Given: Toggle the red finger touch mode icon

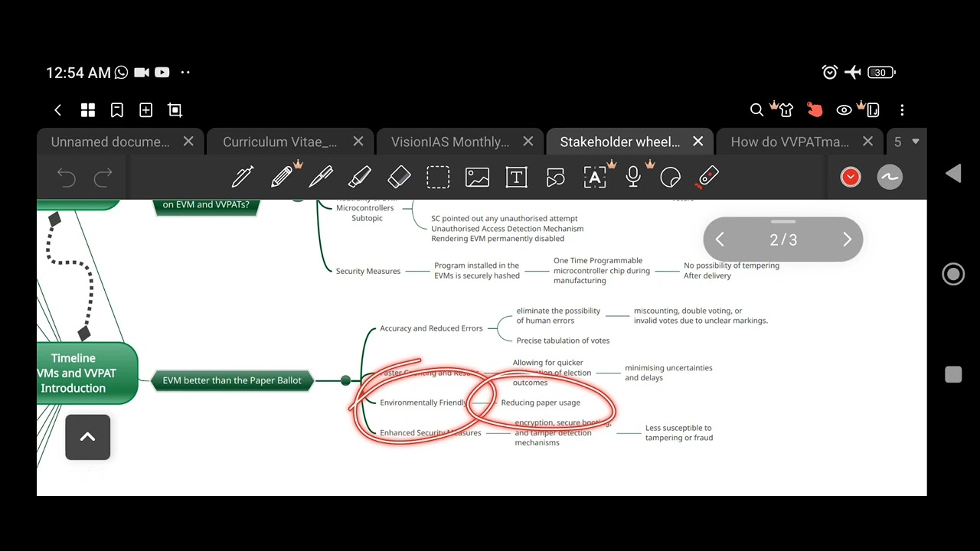Looking at the screenshot, I should click(815, 110).
